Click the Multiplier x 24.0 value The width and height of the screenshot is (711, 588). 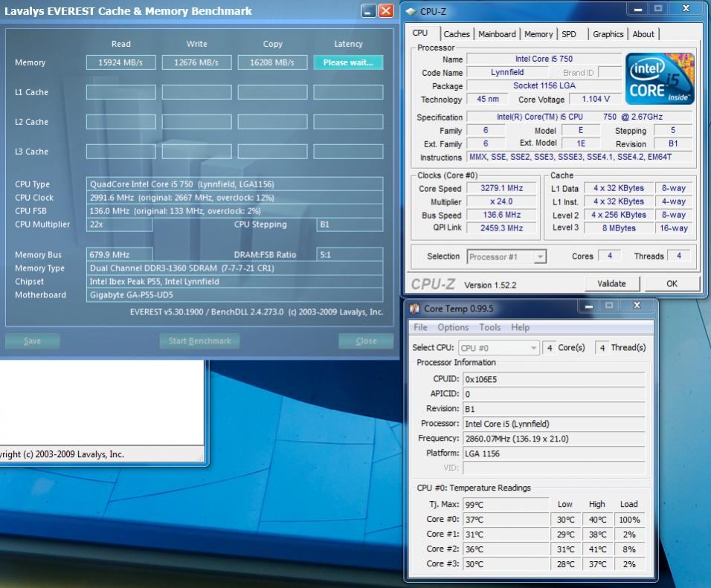pyautogui.click(x=501, y=201)
